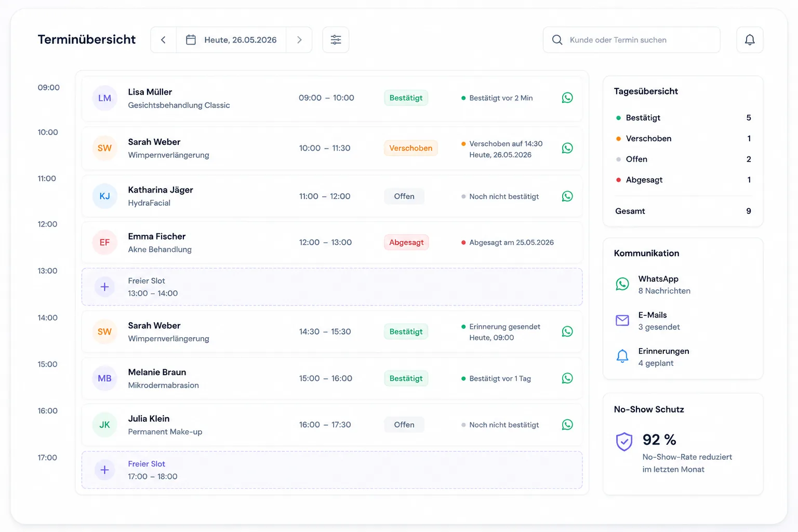This screenshot has height=532, width=798.
Task: Open WhatsApp chat for Katharina Jäger
Action: click(567, 196)
